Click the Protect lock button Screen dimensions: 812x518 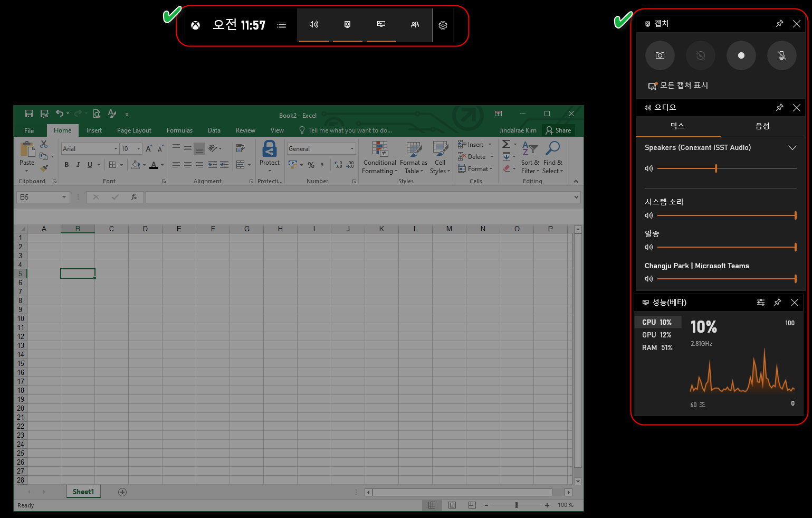[270, 156]
